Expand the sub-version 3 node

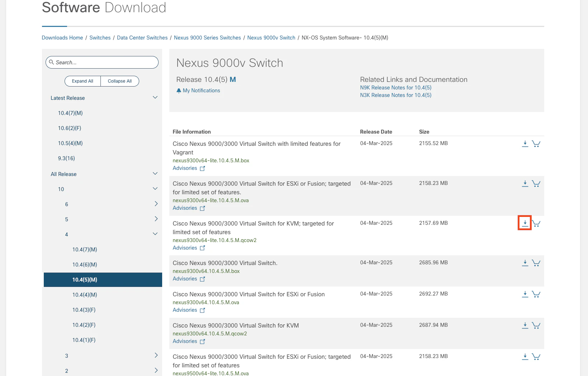(x=156, y=356)
